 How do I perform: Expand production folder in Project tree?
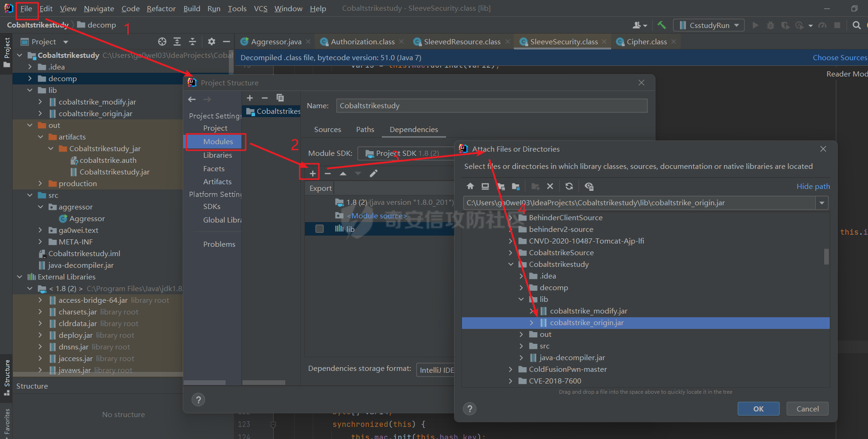pos(40,184)
